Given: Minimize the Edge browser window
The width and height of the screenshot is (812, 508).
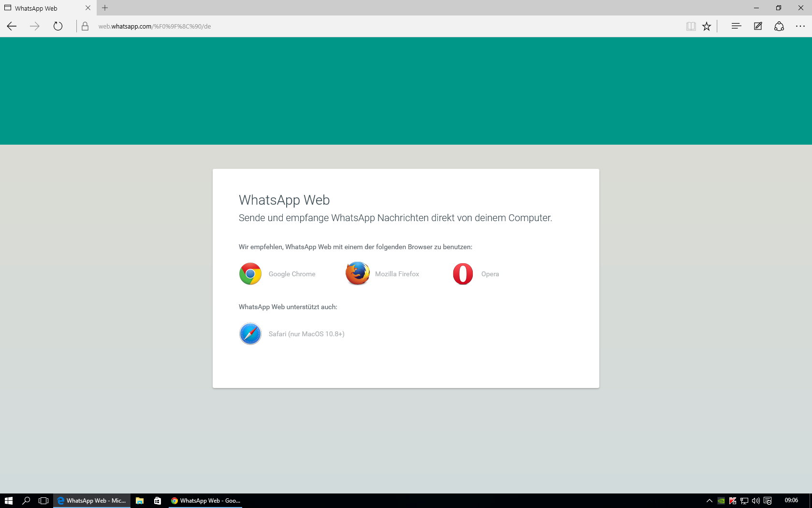Looking at the screenshot, I should tap(756, 8).
